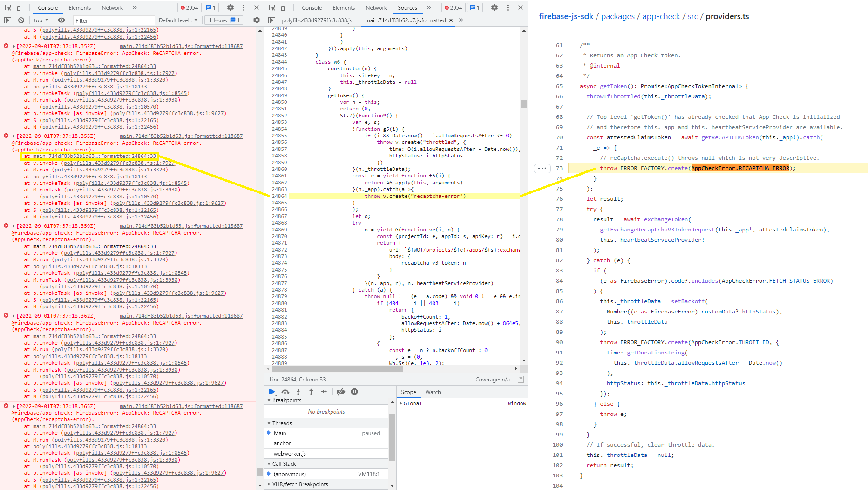Open Elements tab in left DevTools panel

[80, 7]
